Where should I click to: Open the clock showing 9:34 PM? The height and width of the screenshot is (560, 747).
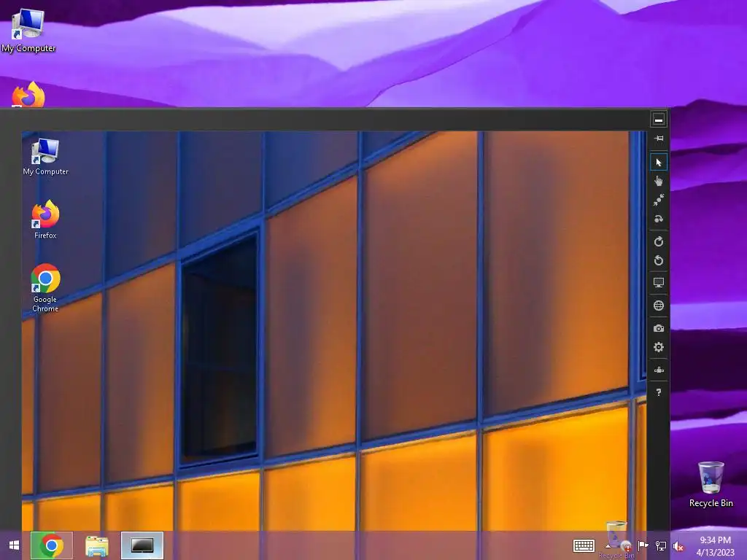[x=715, y=545]
